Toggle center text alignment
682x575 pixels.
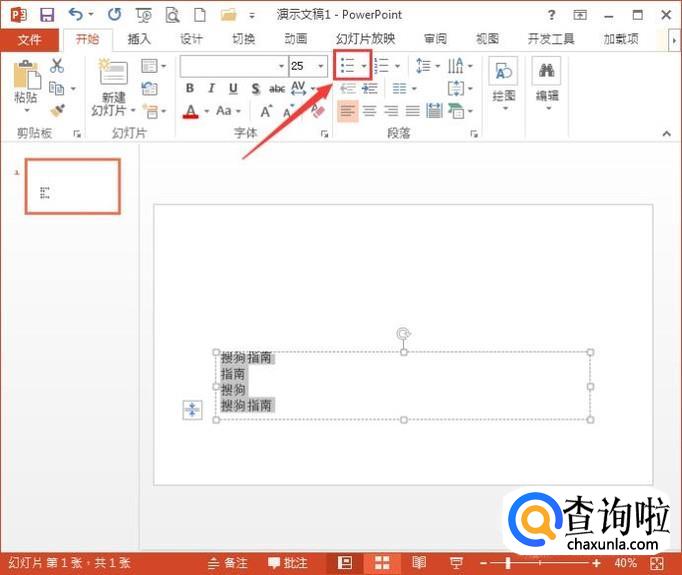tap(369, 111)
